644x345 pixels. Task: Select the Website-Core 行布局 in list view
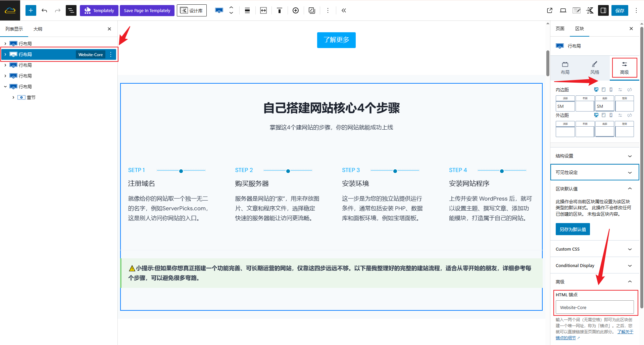40,54
